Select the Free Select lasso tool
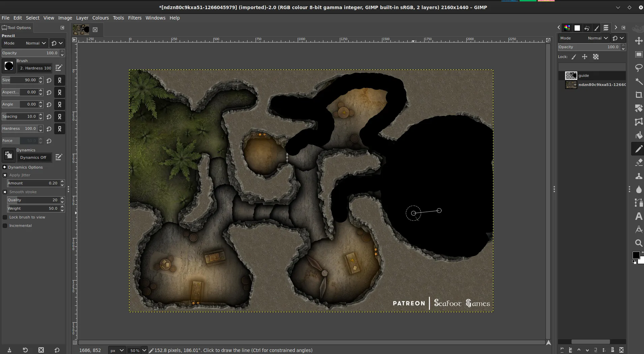Image resolution: width=644 pixels, height=354 pixels. (x=638, y=68)
